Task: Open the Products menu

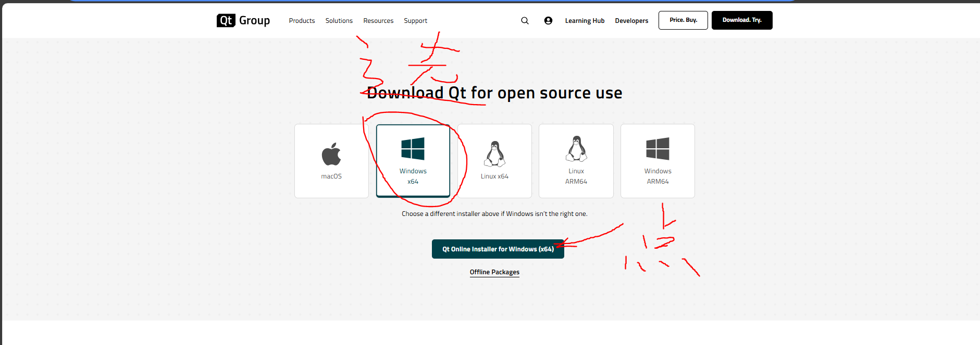Action: 302,21
